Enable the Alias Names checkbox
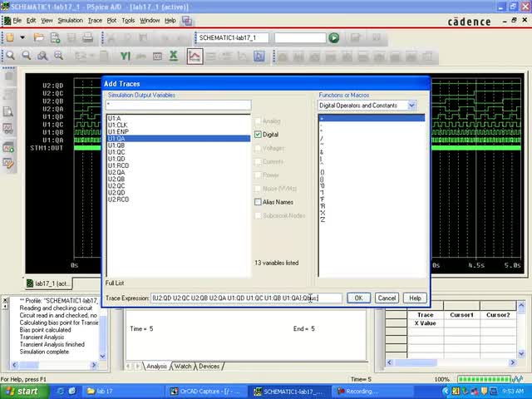The width and height of the screenshot is (532, 399). pyautogui.click(x=258, y=202)
